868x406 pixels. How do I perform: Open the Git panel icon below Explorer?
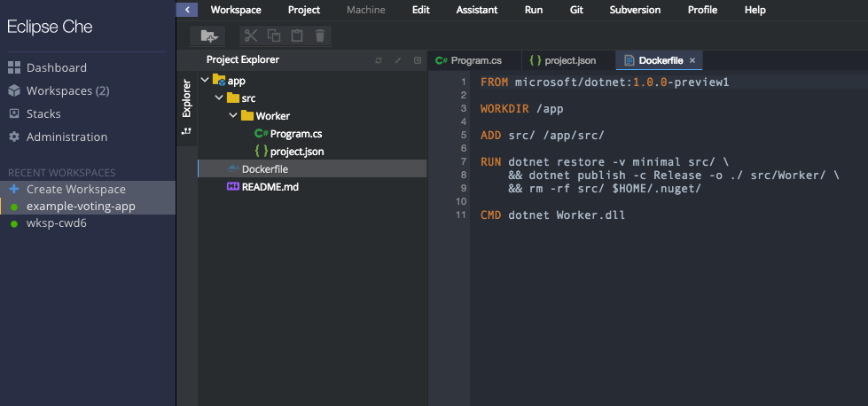186,132
